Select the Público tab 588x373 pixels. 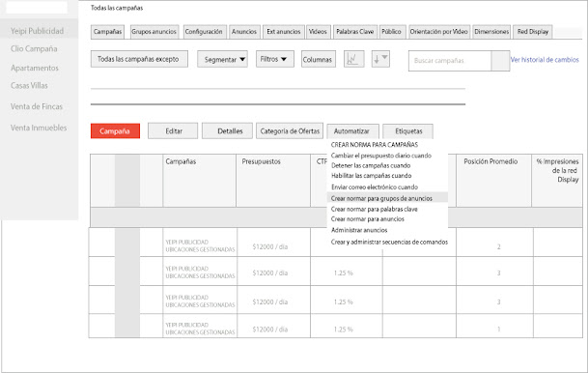392,32
